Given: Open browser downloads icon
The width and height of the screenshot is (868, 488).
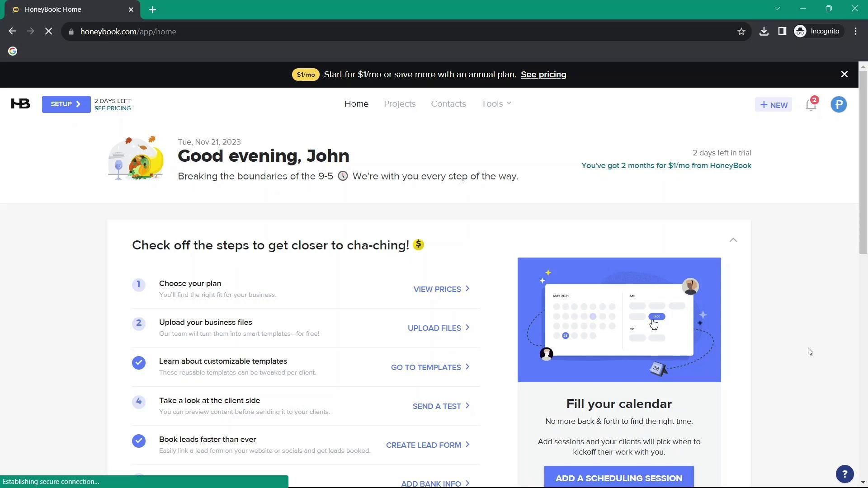Looking at the screenshot, I should [764, 32].
